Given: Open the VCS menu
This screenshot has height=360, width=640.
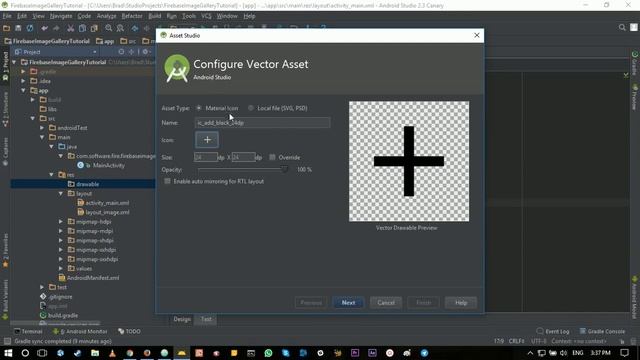Looking at the screenshot, I should 206,16.
